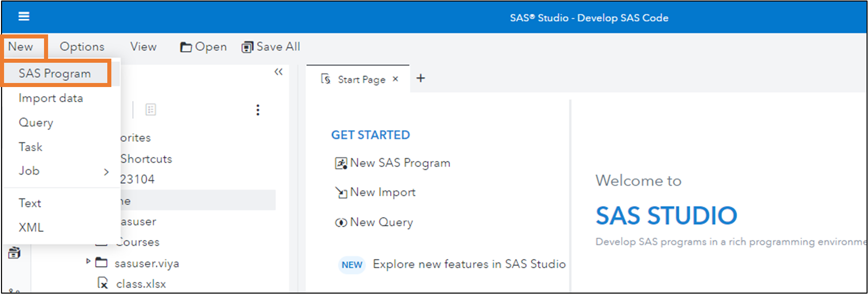Click Explore new features in SAS Studio
The image size is (868, 294).
(469, 264)
